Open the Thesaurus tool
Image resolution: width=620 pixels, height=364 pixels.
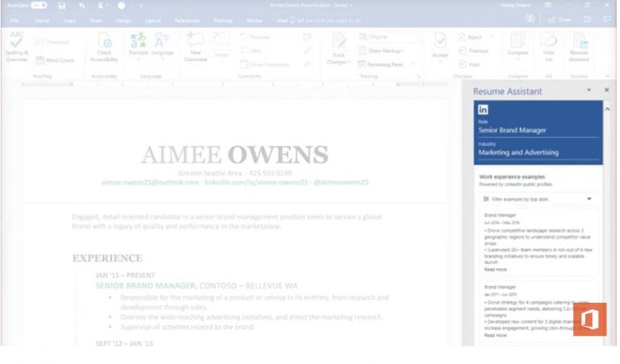pos(52,42)
